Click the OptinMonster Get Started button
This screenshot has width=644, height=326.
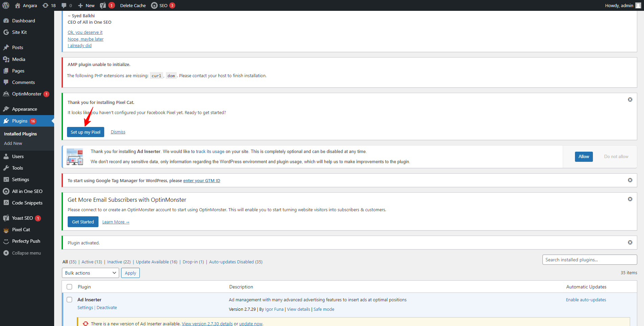click(83, 222)
